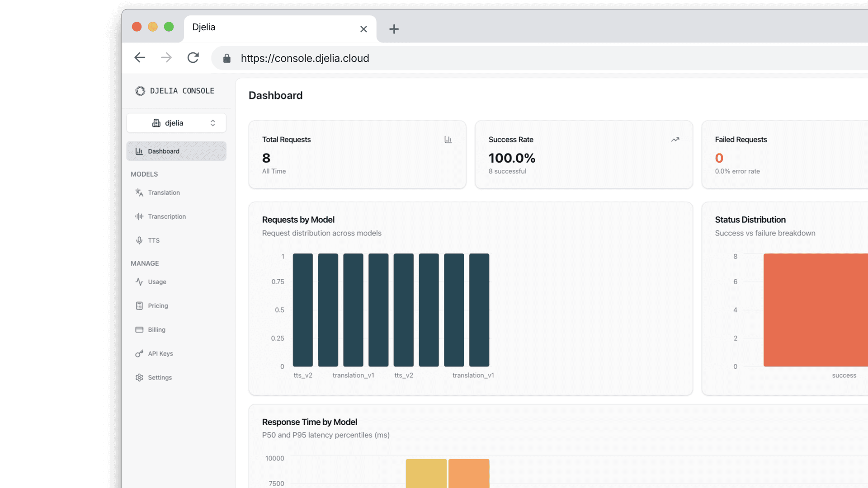Screen dimensions: 868x488
Task: Click the Failed Requests value 0
Action: [x=719, y=158]
